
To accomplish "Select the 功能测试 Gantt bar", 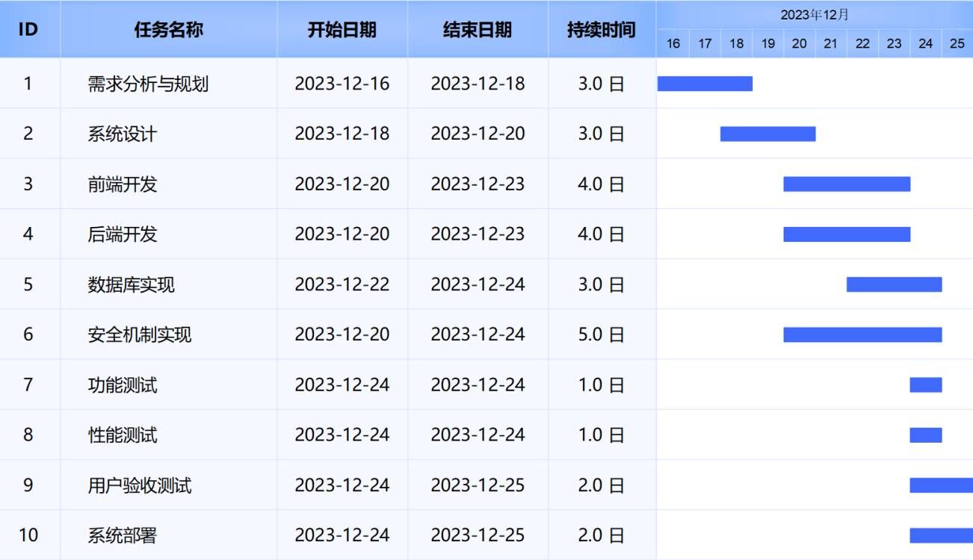I will pos(925,385).
